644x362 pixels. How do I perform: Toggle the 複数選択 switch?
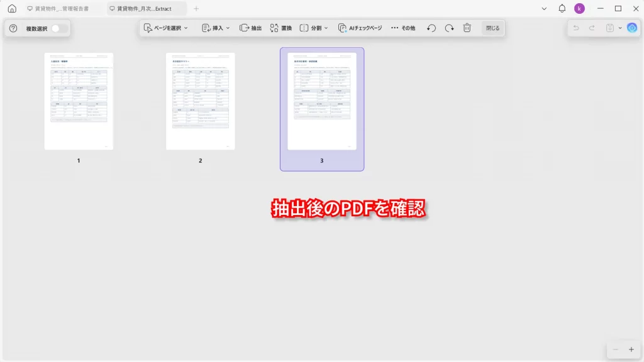(58, 28)
